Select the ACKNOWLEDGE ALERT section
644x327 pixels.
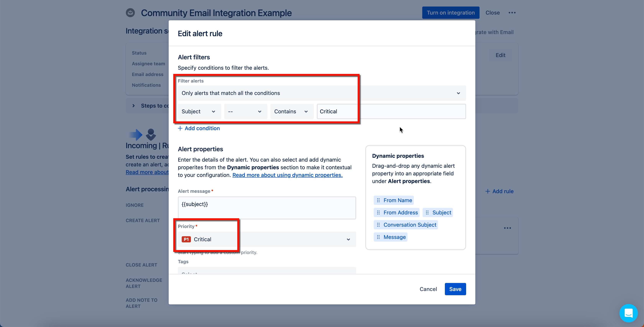coord(144,283)
